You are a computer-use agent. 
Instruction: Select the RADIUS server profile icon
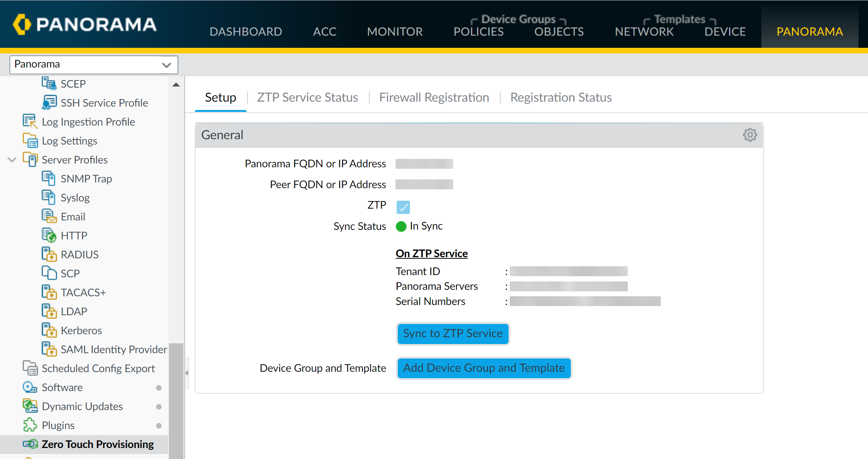49,254
